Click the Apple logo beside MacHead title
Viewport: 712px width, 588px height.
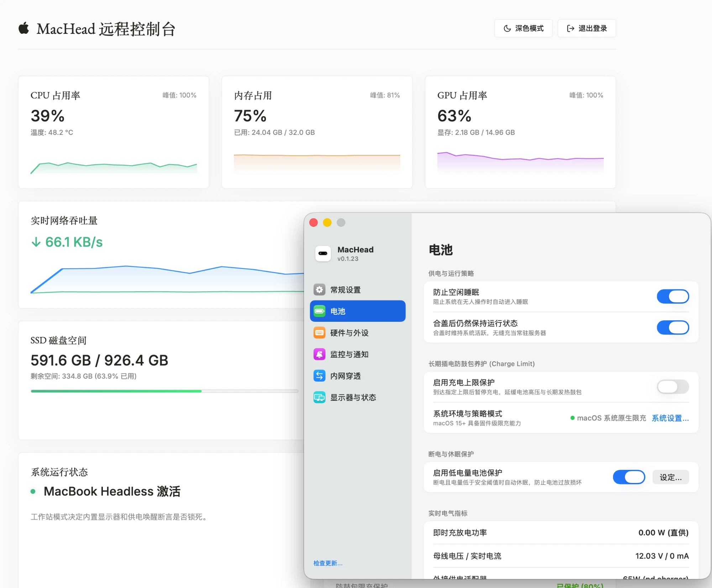(x=24, y=28)
